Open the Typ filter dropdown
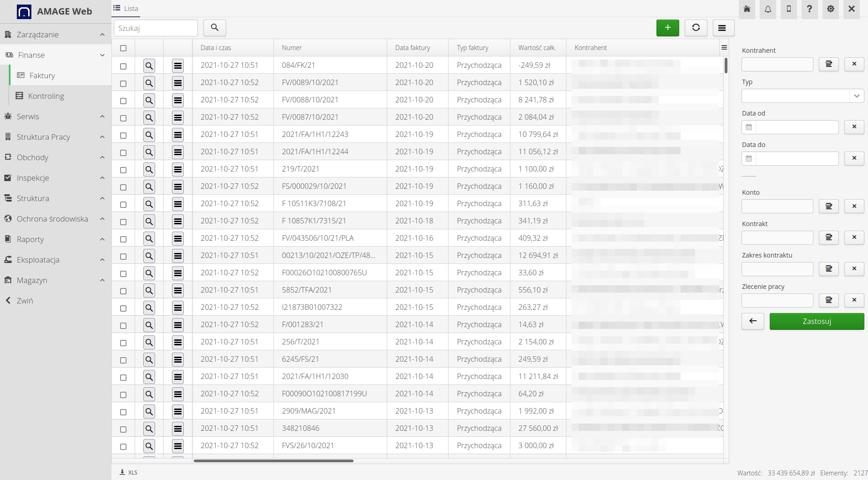The image size is (868, 480). point(857,96)
